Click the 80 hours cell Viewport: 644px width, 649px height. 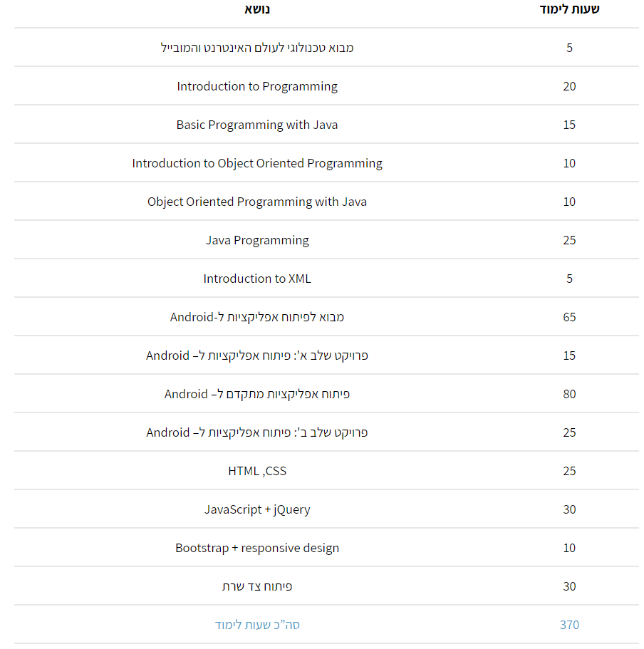[569, 394]
